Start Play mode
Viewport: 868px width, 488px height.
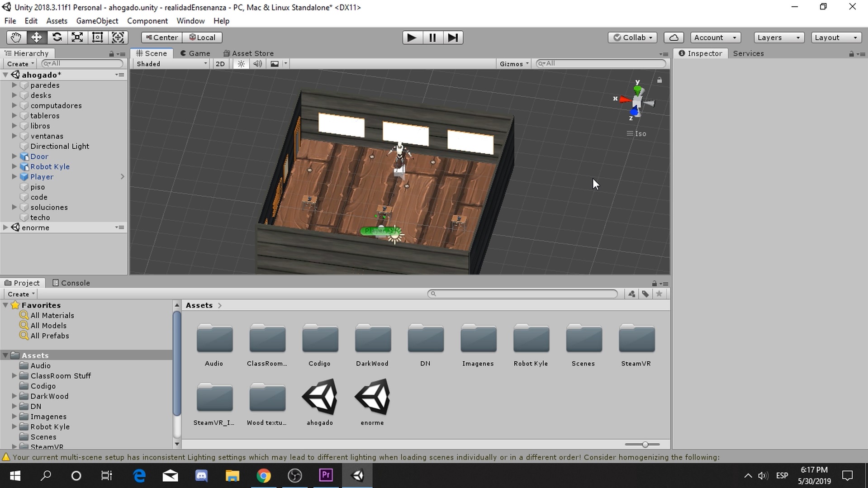coord(412,38)
